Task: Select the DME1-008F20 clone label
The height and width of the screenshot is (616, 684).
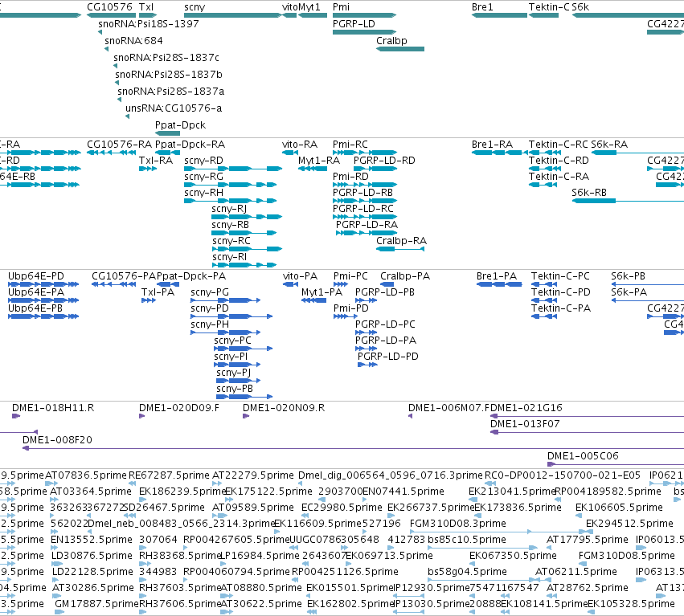Action: (58, 440)
